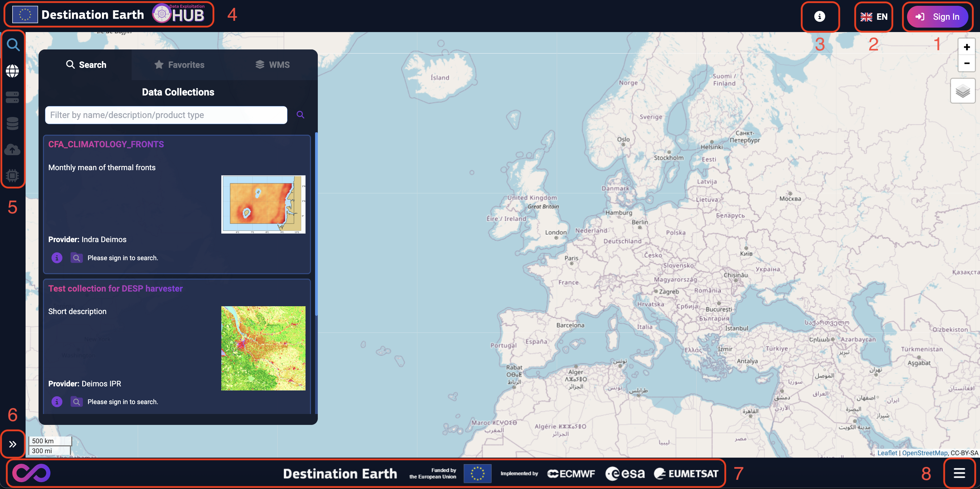Click the 'Short description' text
This screenshot has height=489, width=980.
77,311
